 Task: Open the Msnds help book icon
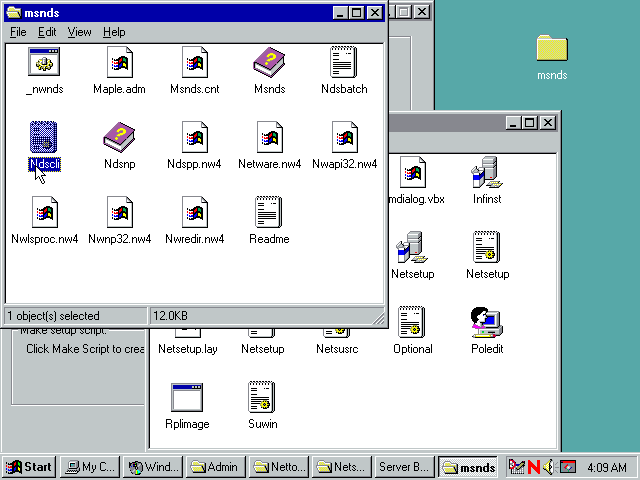[x=269, y=62]
